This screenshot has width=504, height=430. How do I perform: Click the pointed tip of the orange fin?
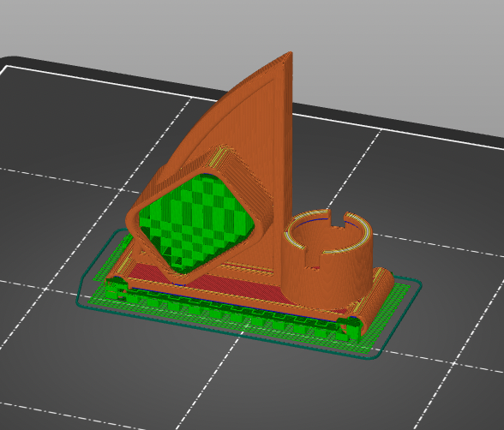(290, 55)
